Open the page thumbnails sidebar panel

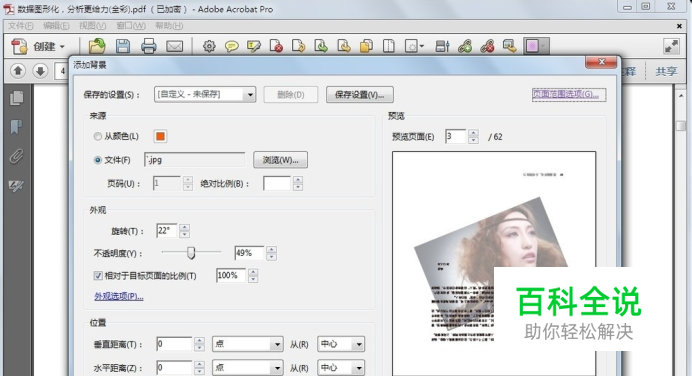(x=16, y=98)
